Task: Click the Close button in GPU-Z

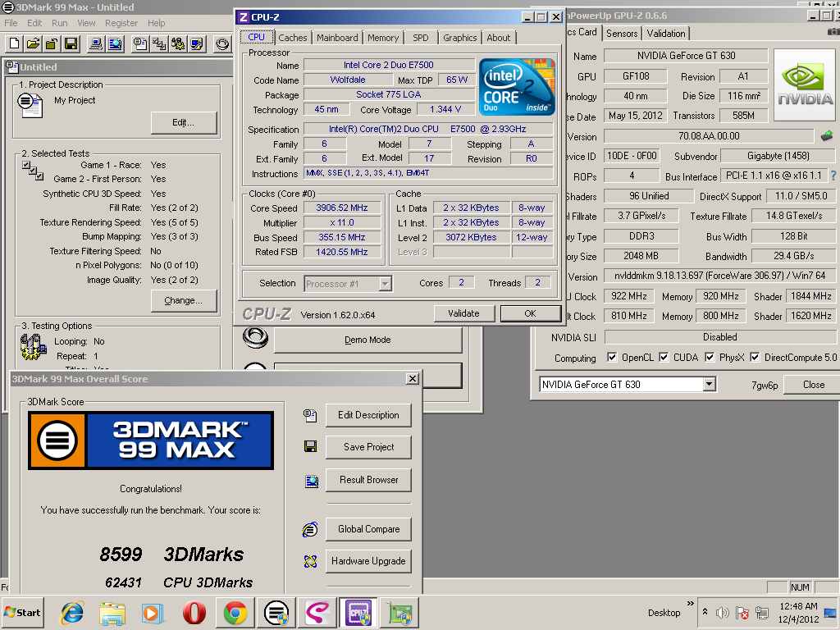Action: (x=813, y=385)
